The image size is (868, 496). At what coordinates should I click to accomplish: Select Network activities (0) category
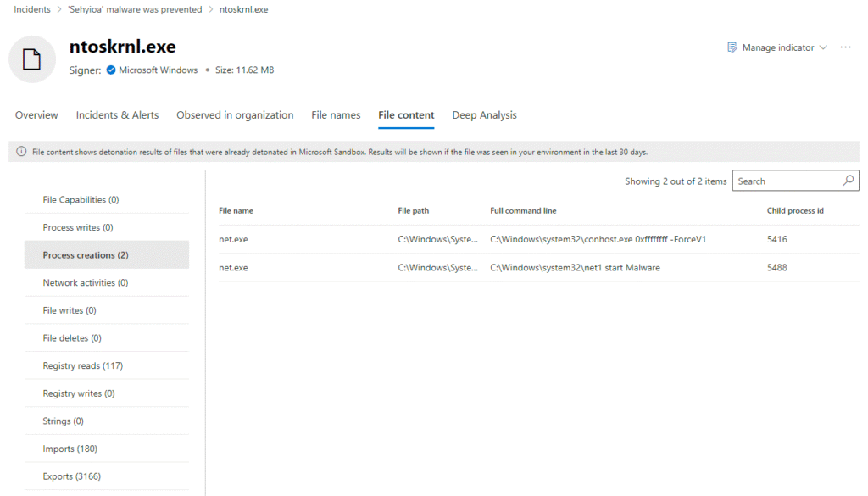coord(106,282)
